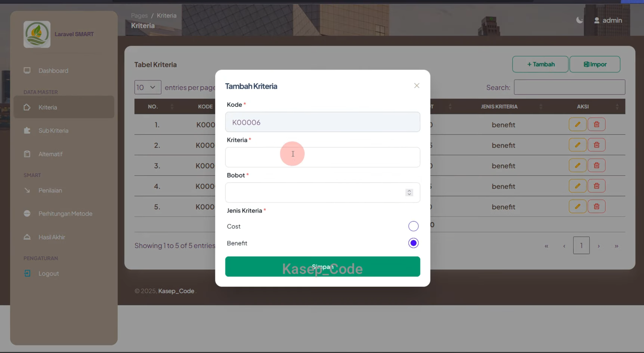
Task: Focus the Bobot number field
Action: tap(323, 192)
